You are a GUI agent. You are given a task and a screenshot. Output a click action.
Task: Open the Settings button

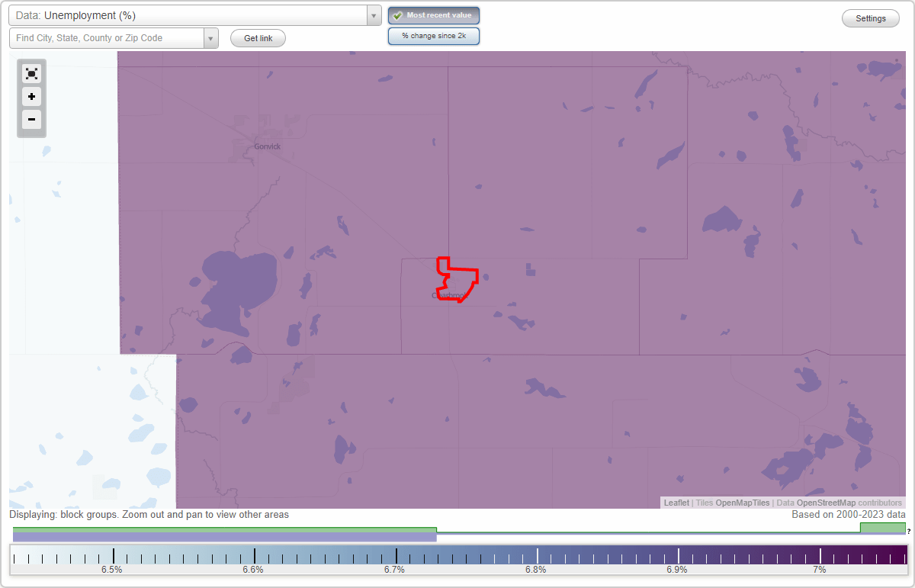pos(871,19)
